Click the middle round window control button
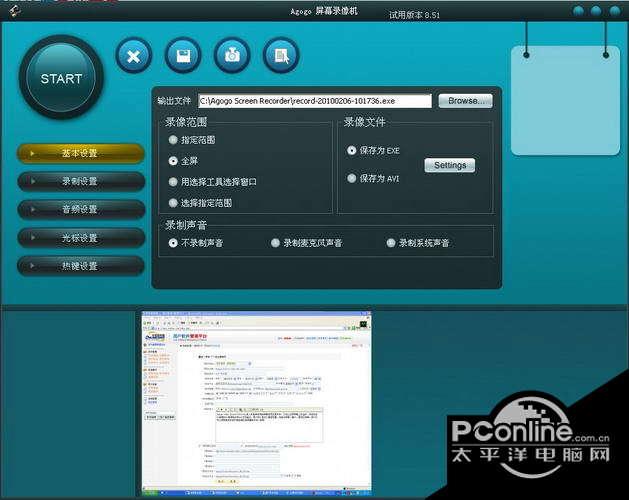This screenshot has height=500, width=629. point(596,11)
